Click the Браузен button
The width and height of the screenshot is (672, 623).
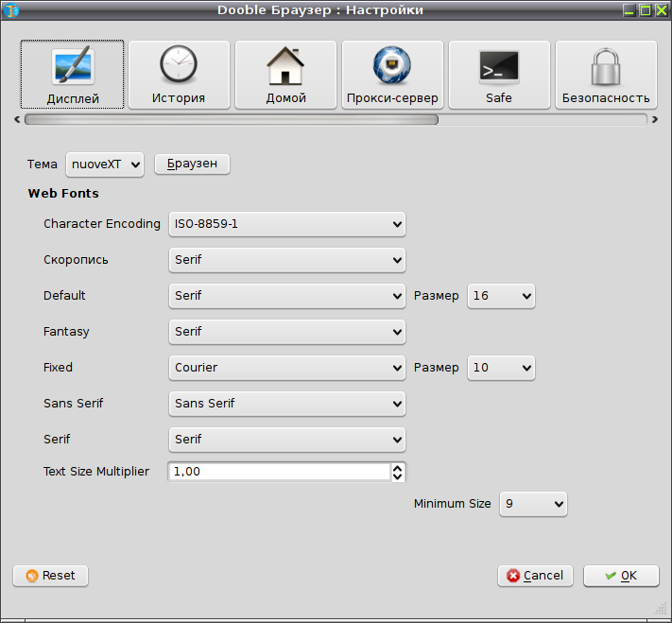coord(192,164)
